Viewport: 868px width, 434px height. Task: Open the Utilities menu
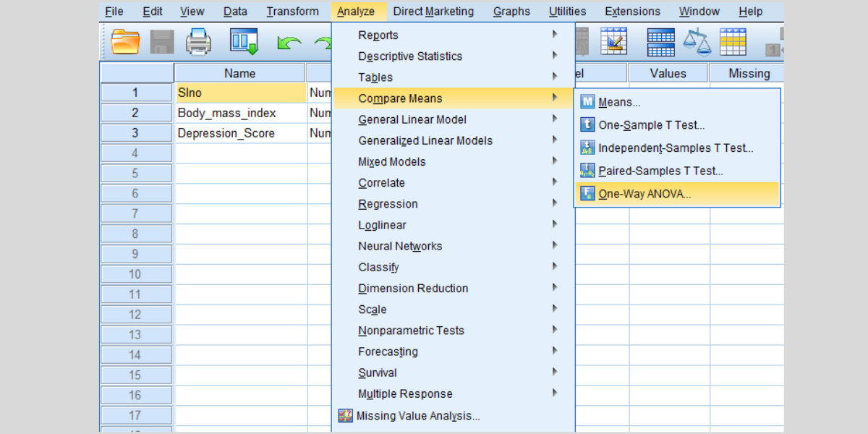coord(569,12)
